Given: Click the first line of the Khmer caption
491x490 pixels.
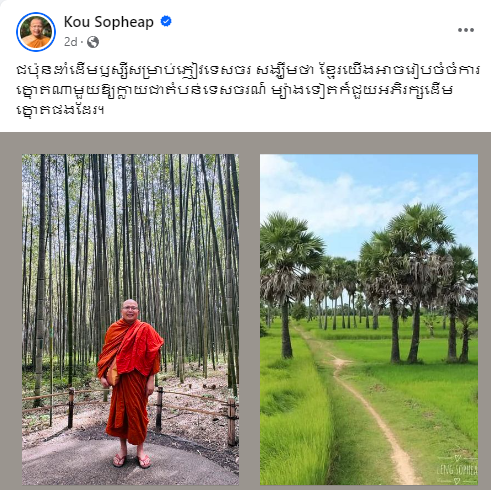Looking at the screenshot, I should (x=248, y=71).
